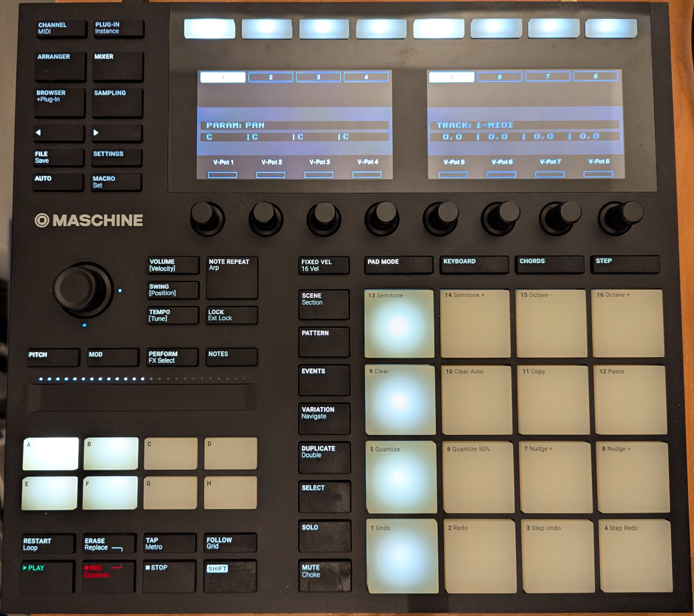This screenshot has height=616, width=694.
Task: Hit pad 14 Semitone plus
Action: pos(476,324)
